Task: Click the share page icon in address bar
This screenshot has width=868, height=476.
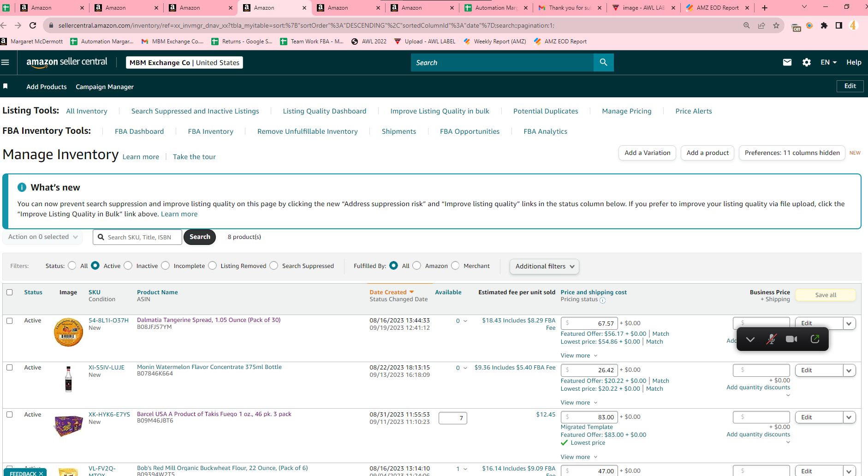Action: pyautogui.click(x=761, y=25)
